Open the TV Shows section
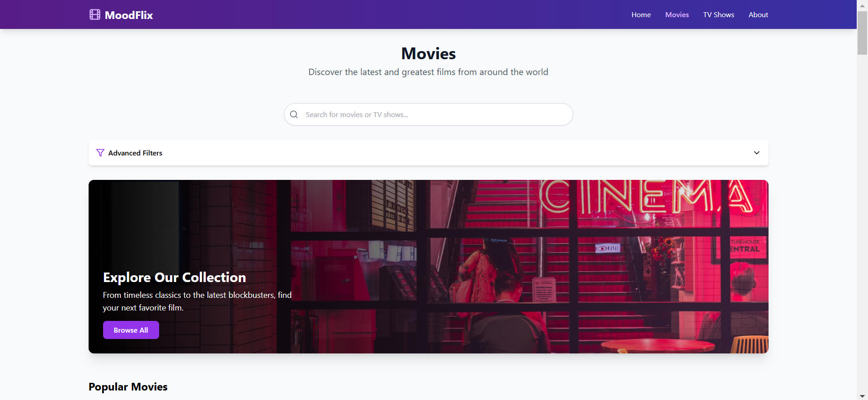The image size is (868, 400). point(718,15)
